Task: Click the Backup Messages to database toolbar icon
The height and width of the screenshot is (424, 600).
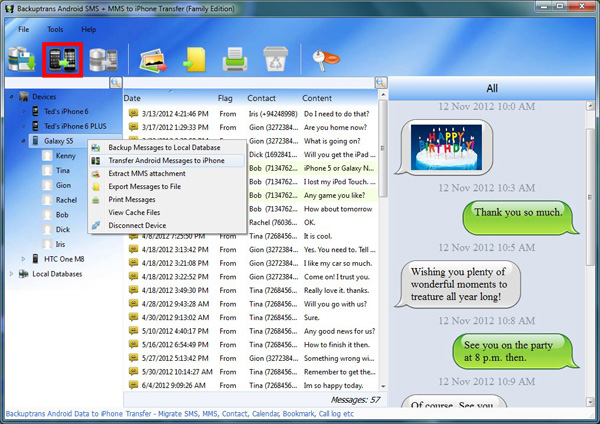Action: click(x=22, y=59)
